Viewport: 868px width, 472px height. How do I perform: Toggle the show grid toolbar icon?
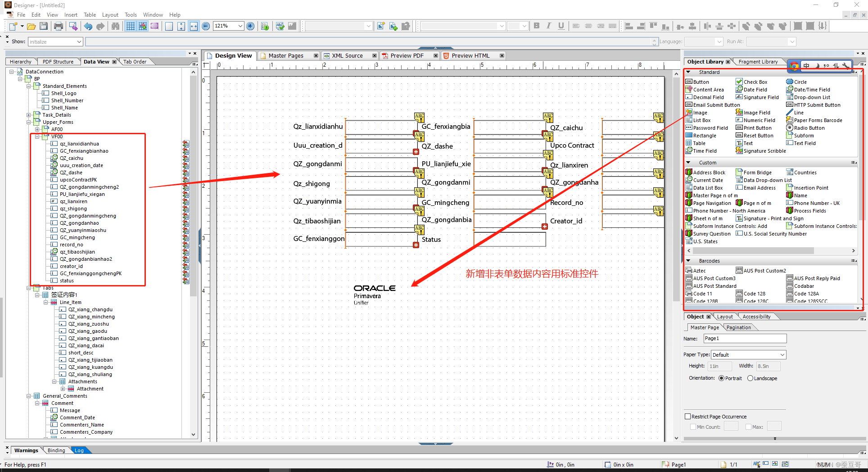point(130,26)
